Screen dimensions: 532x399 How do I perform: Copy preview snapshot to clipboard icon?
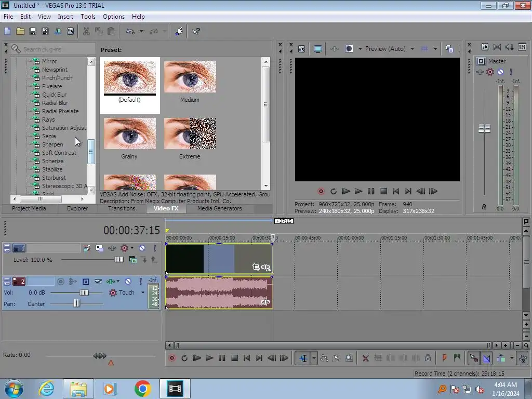[449, 49]
